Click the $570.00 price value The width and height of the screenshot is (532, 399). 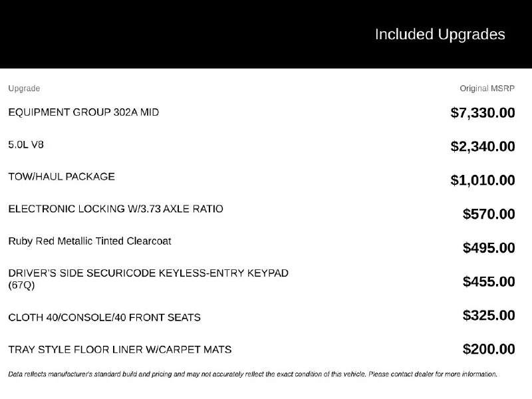489,214
